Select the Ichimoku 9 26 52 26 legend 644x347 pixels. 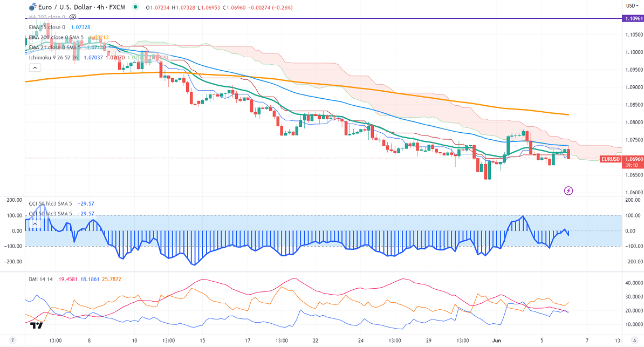pyautogui.click(x=53, y=58)
